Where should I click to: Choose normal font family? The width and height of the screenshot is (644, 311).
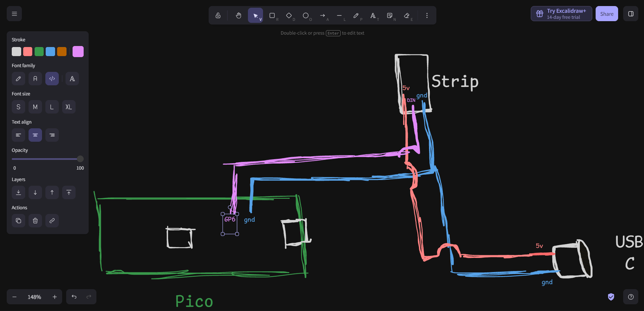[x=35, y=79]
